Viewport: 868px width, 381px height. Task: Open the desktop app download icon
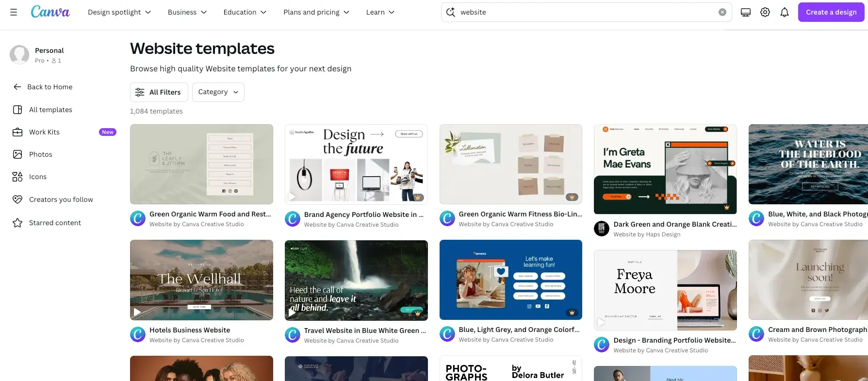[x=745, y=12]
